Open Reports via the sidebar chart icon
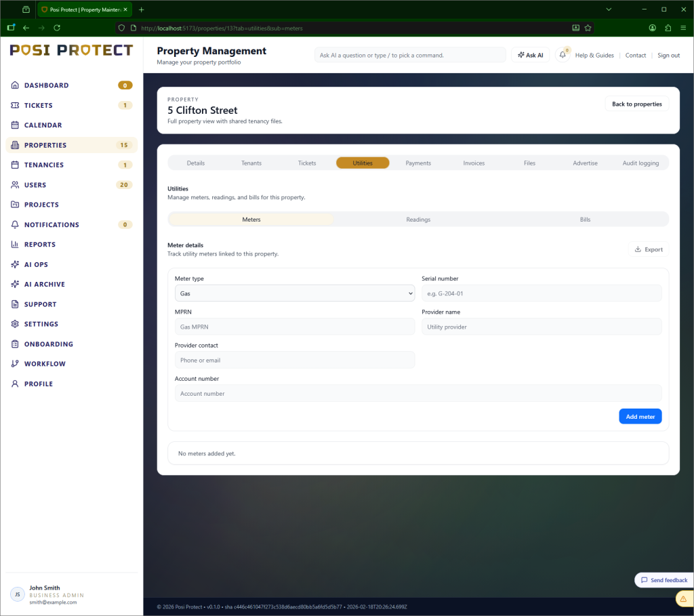The image size is (694, 616). [16, 245]
